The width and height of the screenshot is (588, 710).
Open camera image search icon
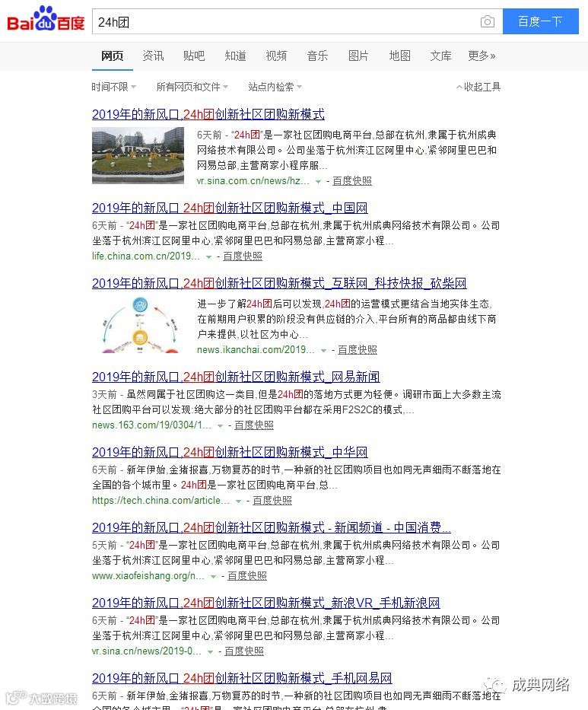[487, 21]
